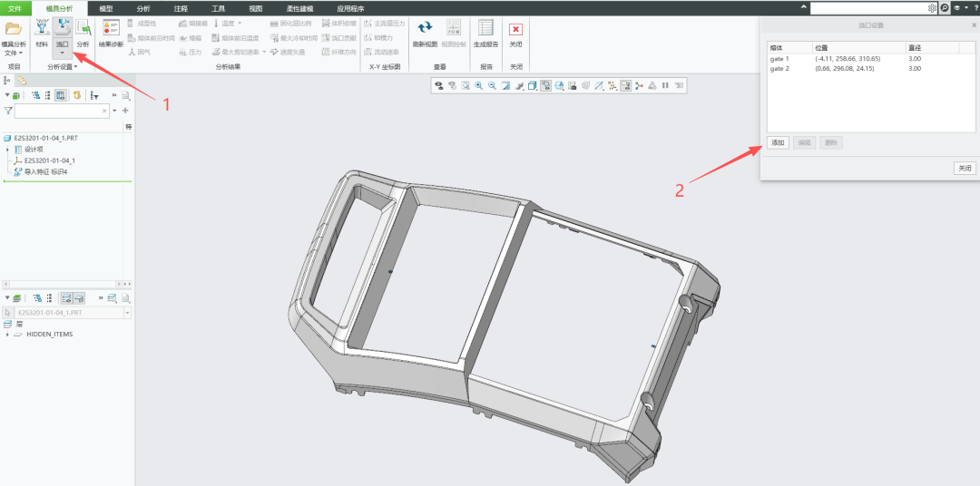Viewport: 980px width, 486px height.
Task: Click the 删除 button in gate settings
Action: tap(830, 142)
